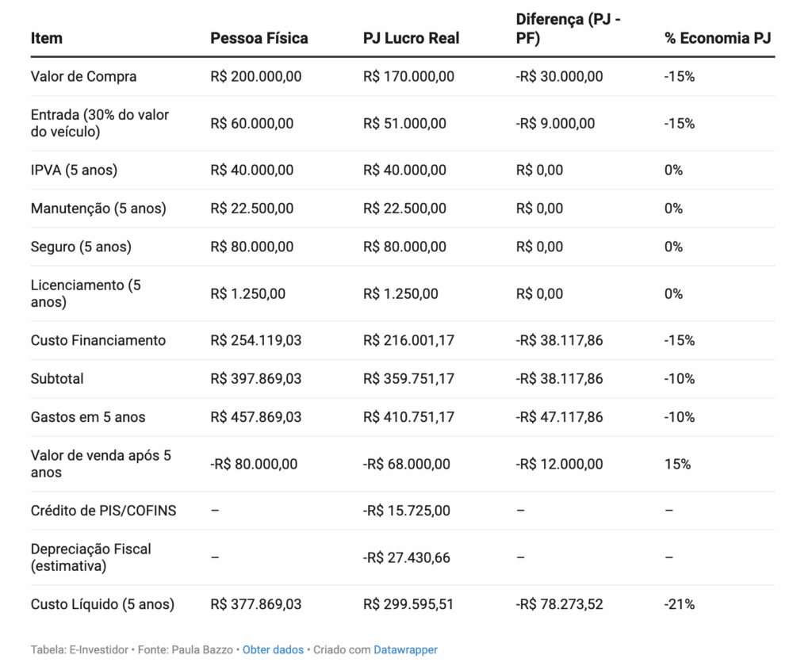Click the "Obter dados" link
The width and height of the screenshot is (812, 670).
click(273, 649)
